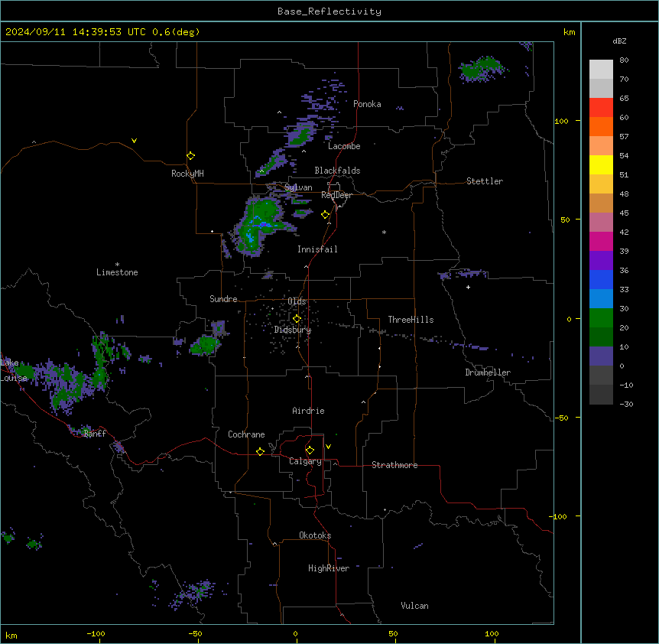Click the yellow station marker near RockyMH
This screenshot has height=644, width=659.
(x=191, y=156)
